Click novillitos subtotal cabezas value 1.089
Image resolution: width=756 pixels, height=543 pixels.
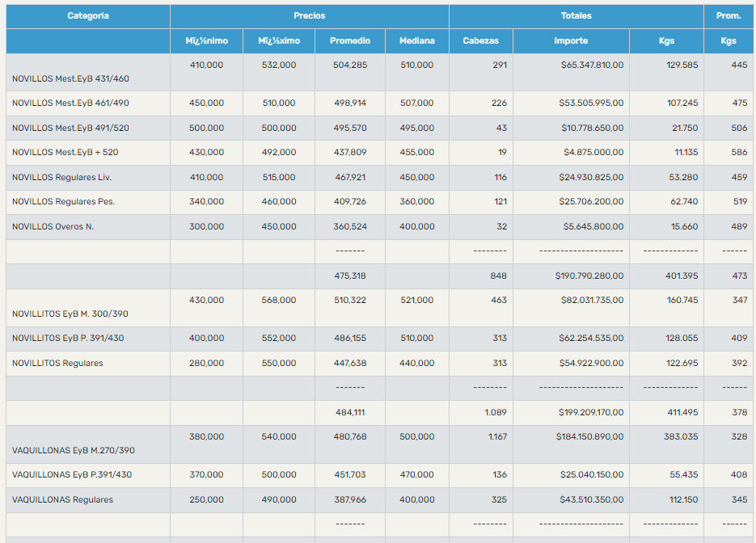coord(496,413)
